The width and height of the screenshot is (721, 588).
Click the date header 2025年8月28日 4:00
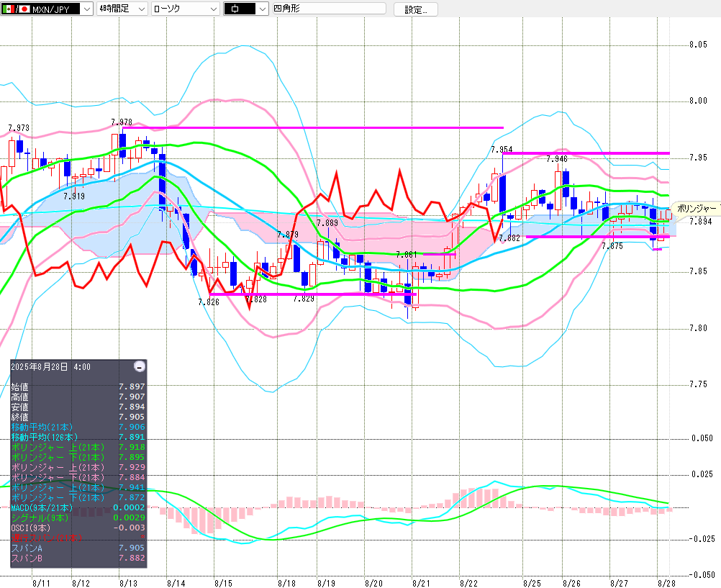[50, 367]
